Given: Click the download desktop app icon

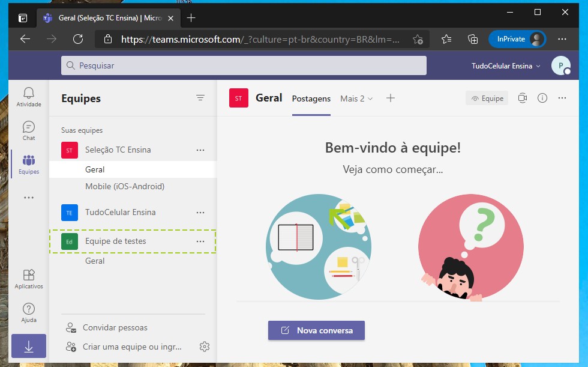Looking at the screenshot, I should pos(29,347).
